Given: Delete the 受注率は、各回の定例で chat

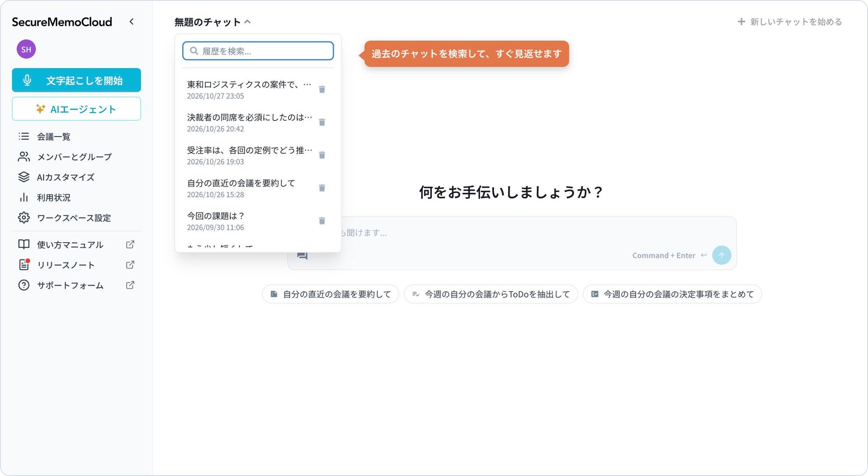Looking at the screenshot, I should coord(322,155).
